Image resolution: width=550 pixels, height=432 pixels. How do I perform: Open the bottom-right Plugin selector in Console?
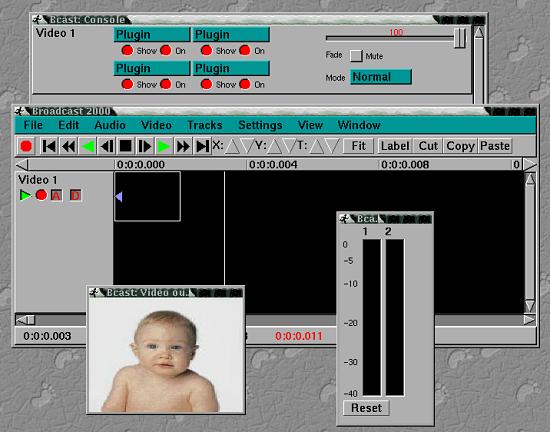point(231,68)
